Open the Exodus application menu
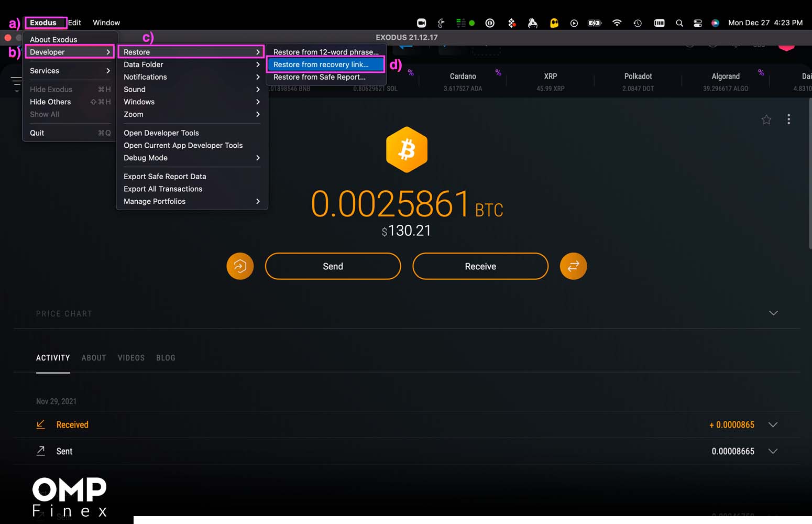 pos(43,23)
